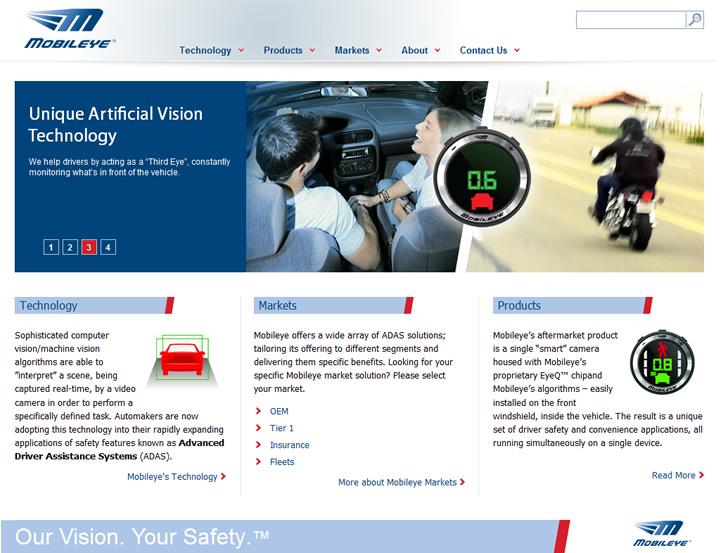Click the Mobileye logo in the footer
Screen dimensions: 720x553
(x=661, y=534)
